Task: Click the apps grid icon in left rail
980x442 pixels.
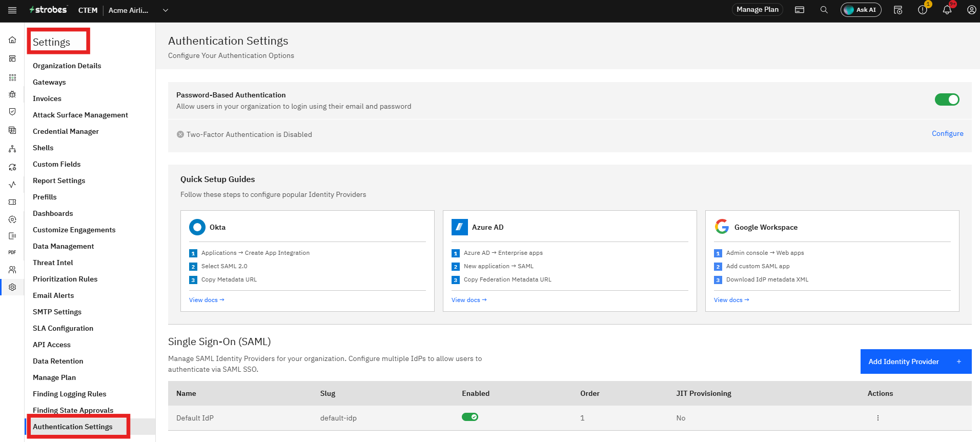Action: coord(12,77)
